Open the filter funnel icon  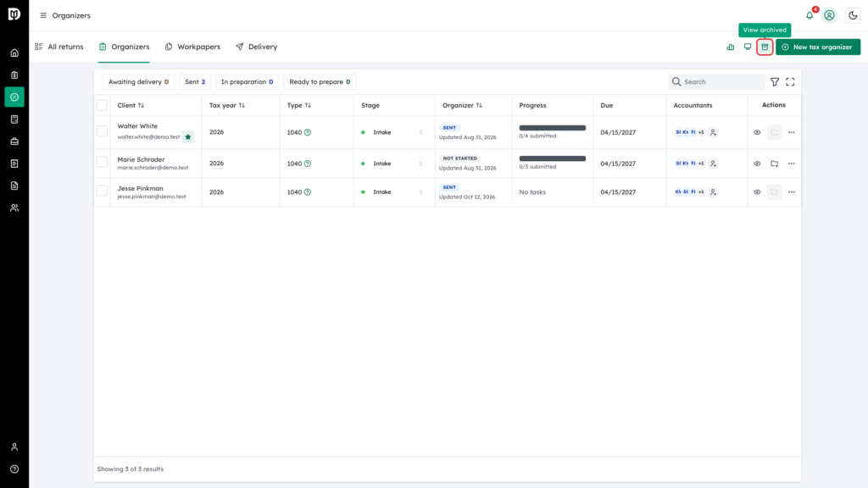pyautogui.click(x=775, y=82)
